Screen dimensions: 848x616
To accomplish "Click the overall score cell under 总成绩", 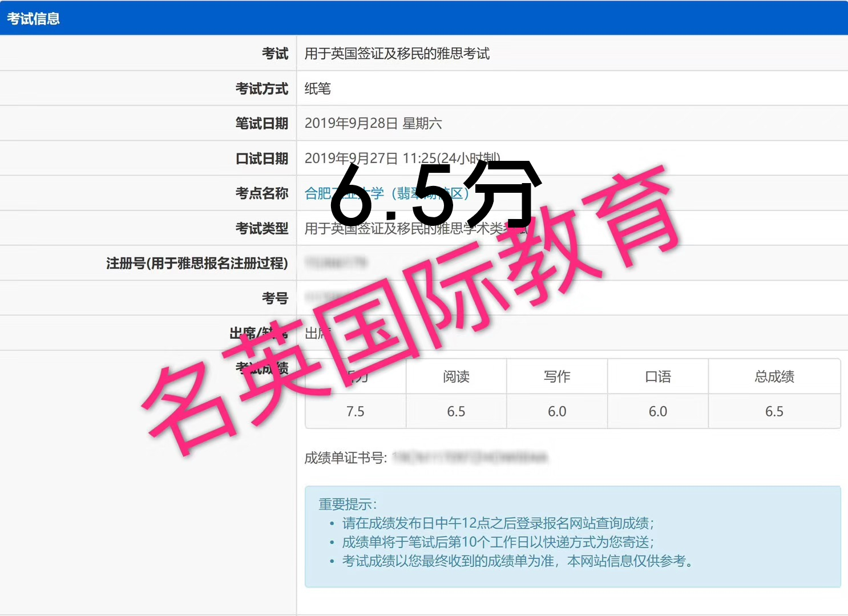I will coord(774,411).
